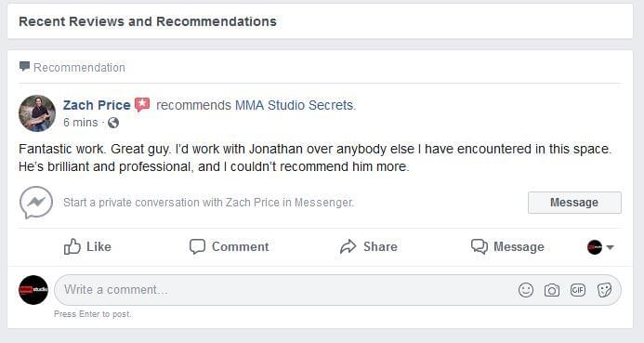Click the Messenger lightning bubble icon

pyautogui.click(x=36, y=203)
